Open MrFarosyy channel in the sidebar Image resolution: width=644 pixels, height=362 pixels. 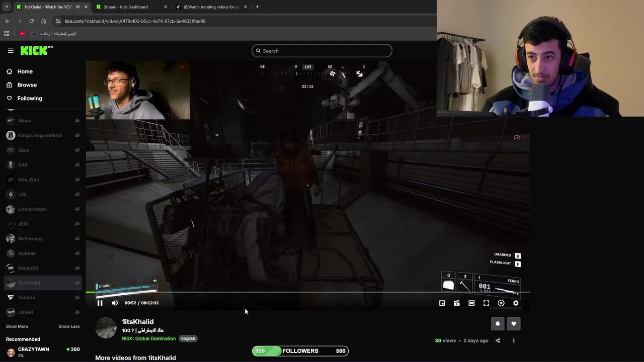(x=43, y=239)
